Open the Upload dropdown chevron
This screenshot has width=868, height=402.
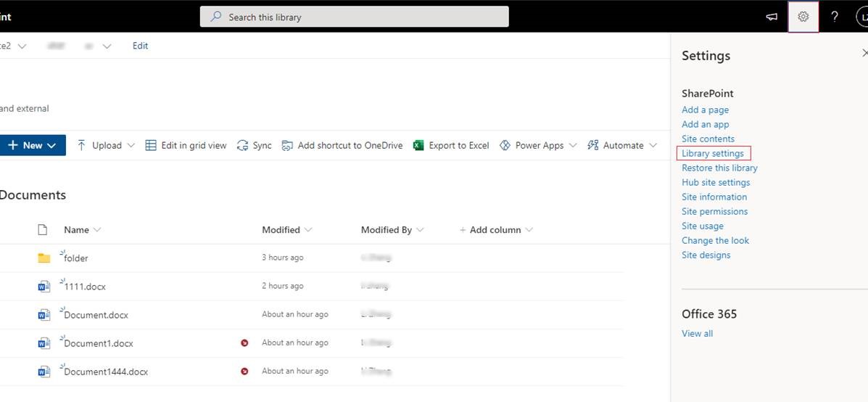pos(131,146)
